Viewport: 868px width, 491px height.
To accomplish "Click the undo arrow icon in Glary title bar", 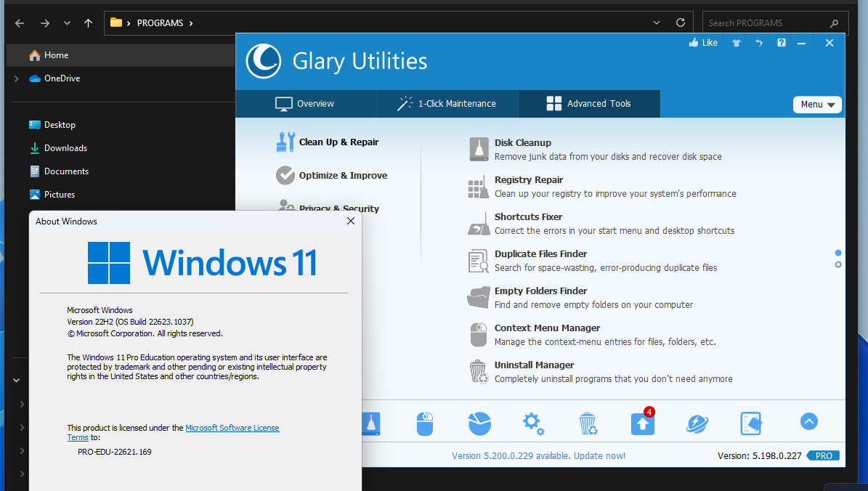I will (x=758, y=43).
